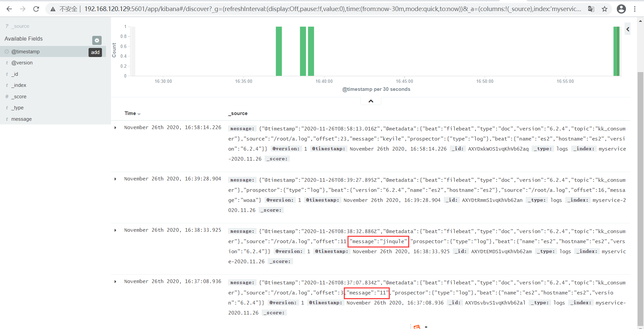Select the _index field in the sidebar
The image size is (644, 329).
[19, 85]
